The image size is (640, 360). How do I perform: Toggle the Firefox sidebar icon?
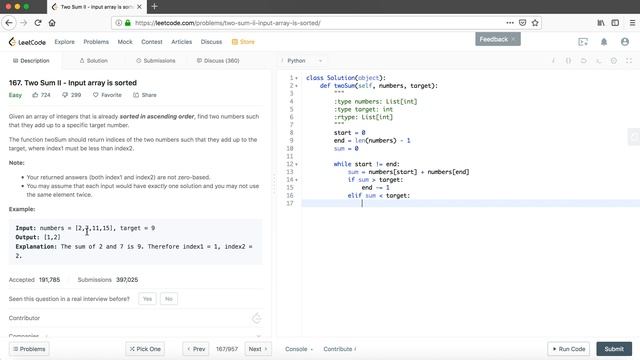[x=615, y=23]
